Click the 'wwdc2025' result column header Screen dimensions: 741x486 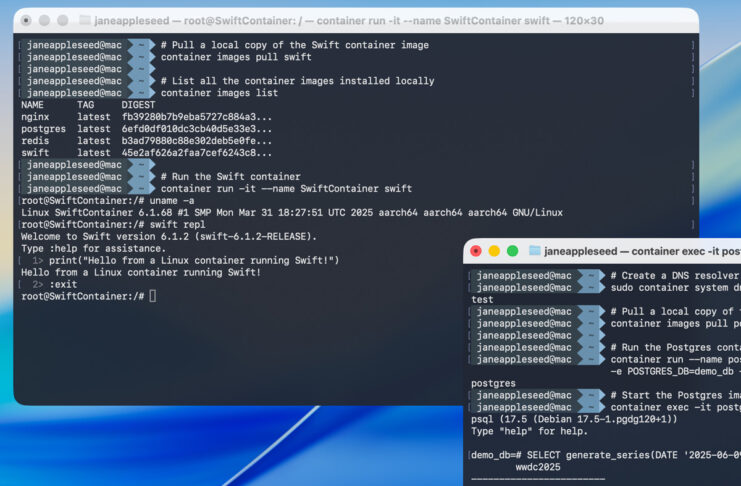click(538, 467)
